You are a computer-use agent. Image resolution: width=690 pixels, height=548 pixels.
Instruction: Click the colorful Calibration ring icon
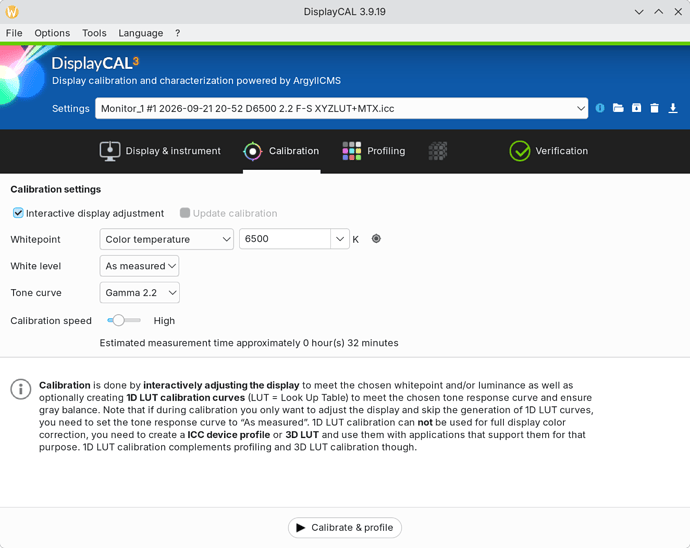[x=253, y=151]
